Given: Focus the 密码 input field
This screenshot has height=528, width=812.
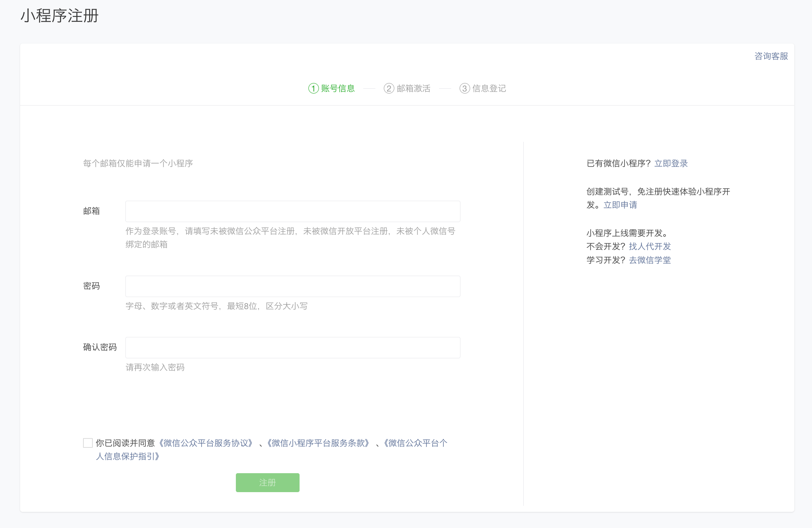Looking at the screenshot, I should click(x=293, y=286).
